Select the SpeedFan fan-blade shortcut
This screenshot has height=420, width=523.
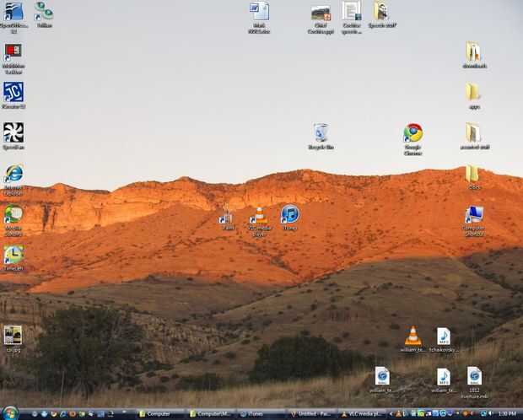click(13, 136)
